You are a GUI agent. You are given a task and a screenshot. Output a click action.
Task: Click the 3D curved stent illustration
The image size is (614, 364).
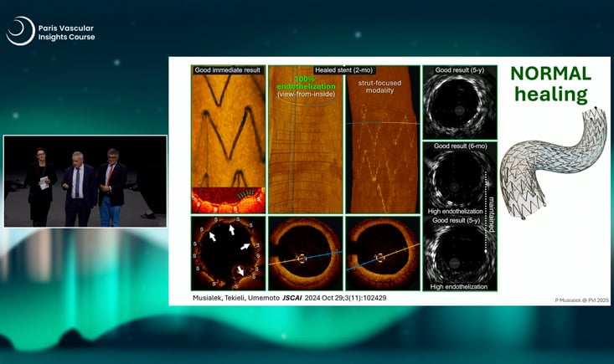pos(551,162)
